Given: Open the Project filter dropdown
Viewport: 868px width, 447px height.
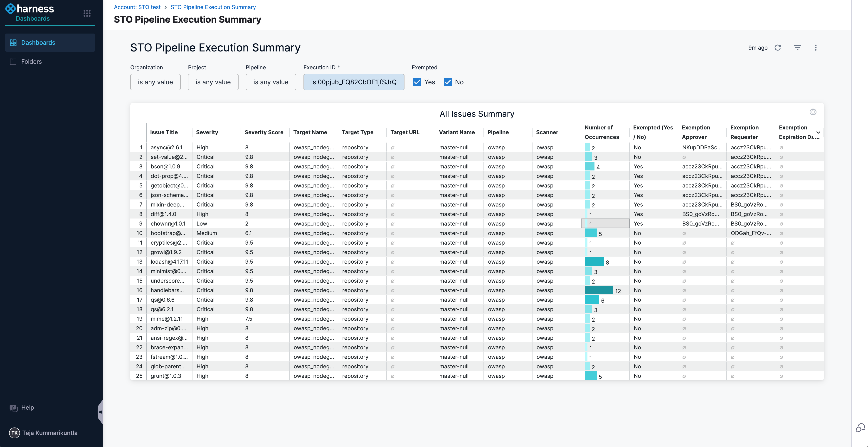Looking at the screenshot, I should point(213,82).
